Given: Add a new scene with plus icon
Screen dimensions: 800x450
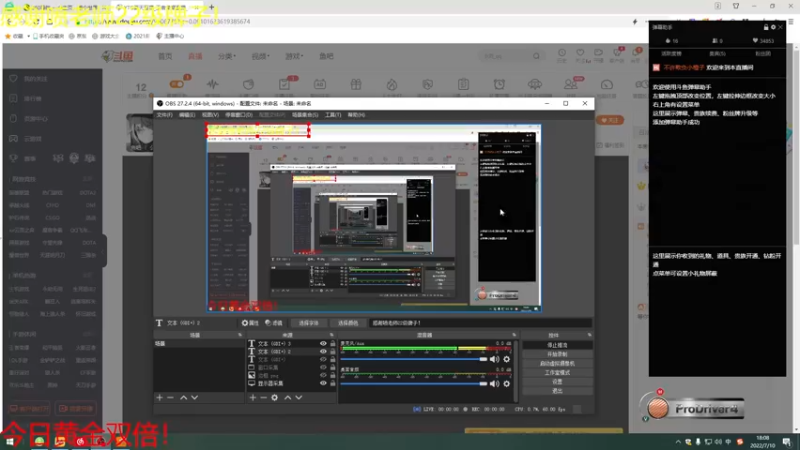Looking at the screenshot, I should (x=160, y=397).
